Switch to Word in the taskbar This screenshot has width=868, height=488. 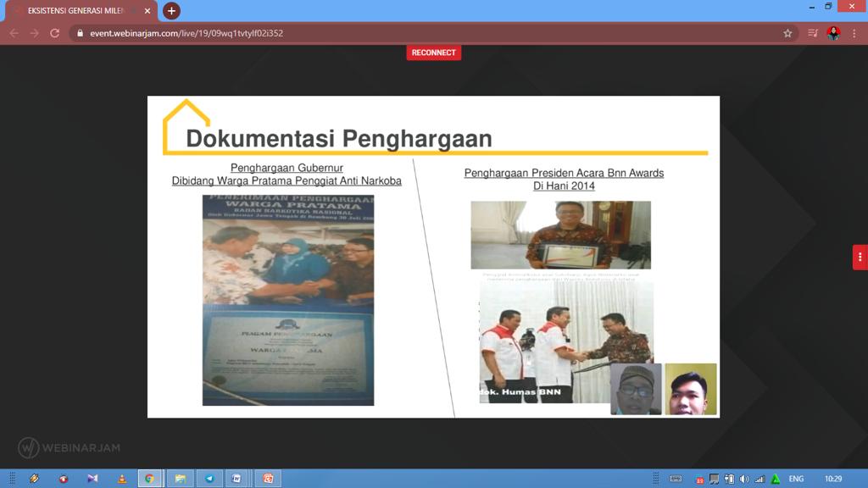pos(236,479)
